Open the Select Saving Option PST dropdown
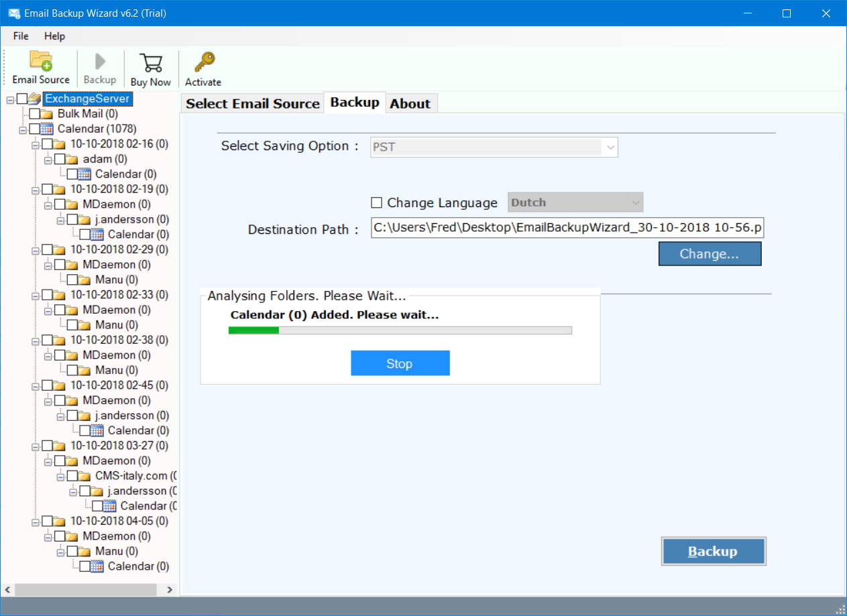This screenshot has width=847, height=616. [494, 147]
